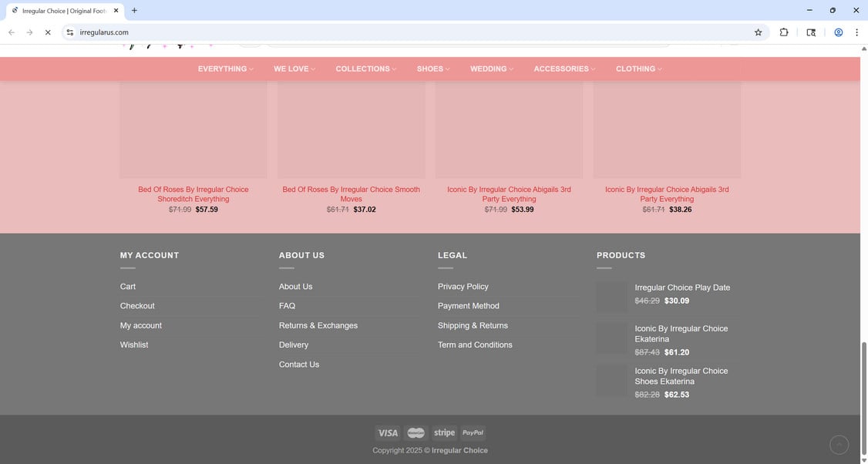868x464 pixels.
Task: Open the Delivery page
Action: click(x=294, y=345)
